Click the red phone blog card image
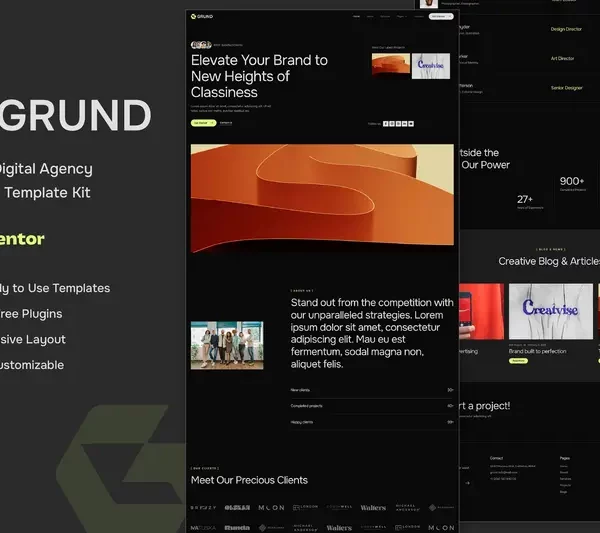The height and width of the screenshot is (533, 600). coord(481,311)
